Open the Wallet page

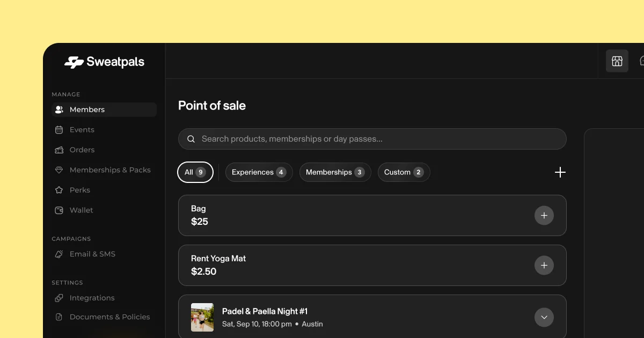click(81, 210)
